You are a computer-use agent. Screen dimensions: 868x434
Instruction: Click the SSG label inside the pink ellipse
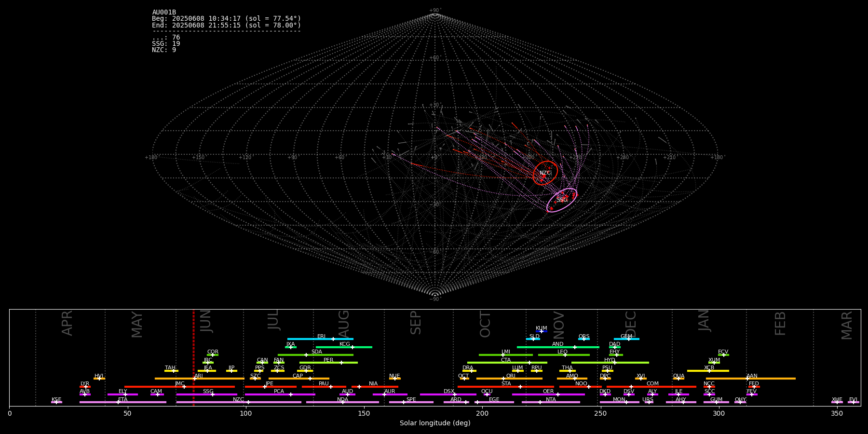tap(562, 200)
